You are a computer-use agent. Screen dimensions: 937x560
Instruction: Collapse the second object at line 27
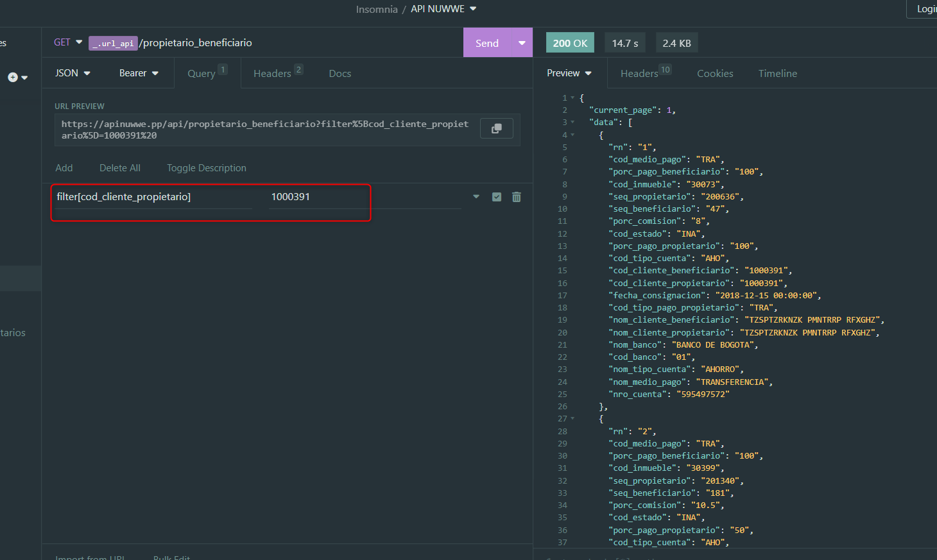pos(572,419)
